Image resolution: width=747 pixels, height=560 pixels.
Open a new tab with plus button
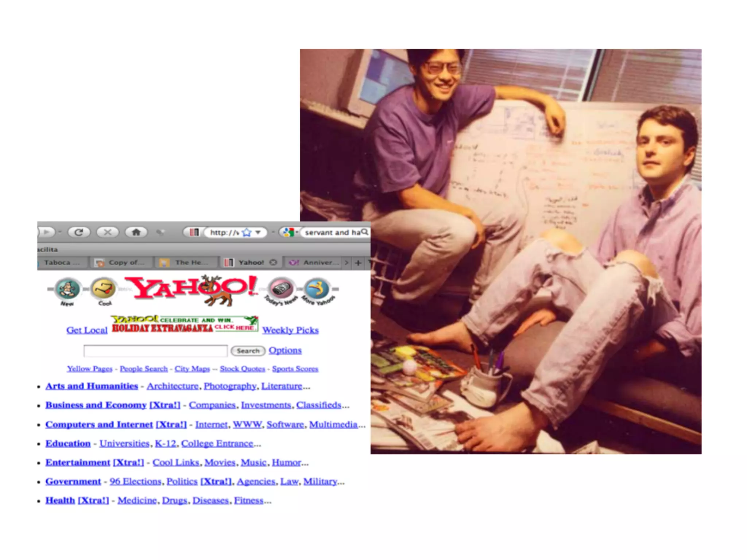click(x=358, y=262)
